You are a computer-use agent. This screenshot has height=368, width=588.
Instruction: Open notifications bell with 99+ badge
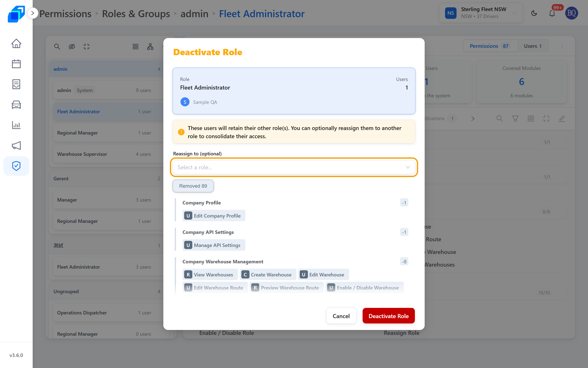pyautogui.click(x=552, y=13)
